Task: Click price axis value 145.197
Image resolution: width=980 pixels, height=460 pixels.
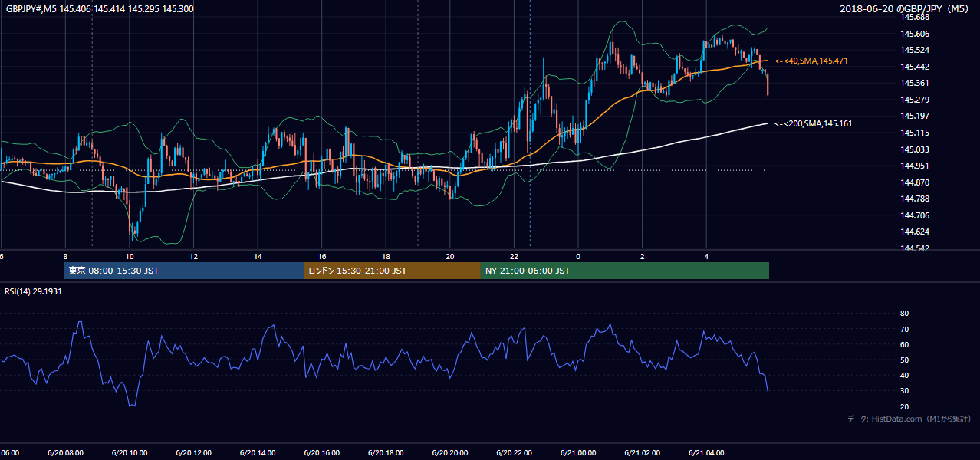Action: click(915, 117)
